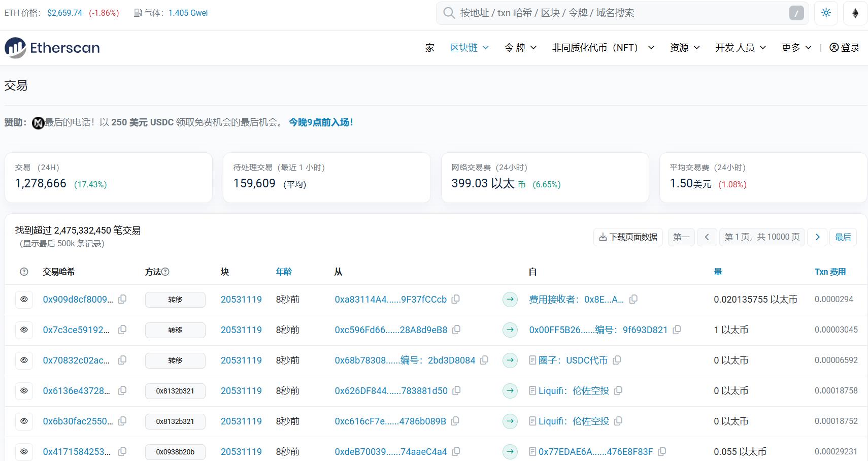The image size is (868, 461).
Task: Click the search magnifier icon
Action: (x=449, y=13)
